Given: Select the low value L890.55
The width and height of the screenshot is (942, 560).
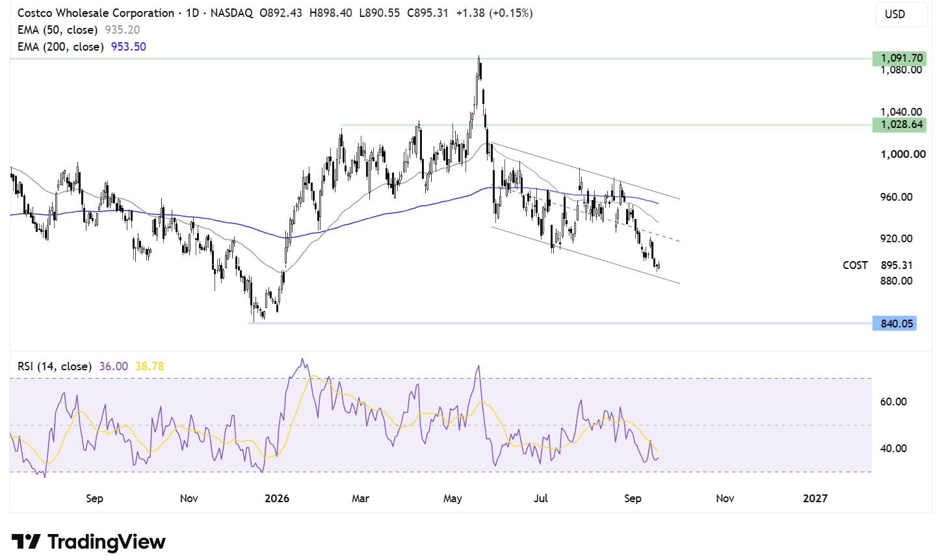Looking at the screenshot, I should click(380, 13).
